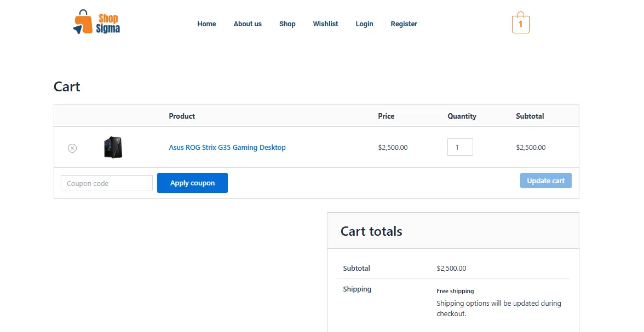Click the Shop Sigma logo
The height and width of the screenshot is (332, 644).
[x=96, y=22]
